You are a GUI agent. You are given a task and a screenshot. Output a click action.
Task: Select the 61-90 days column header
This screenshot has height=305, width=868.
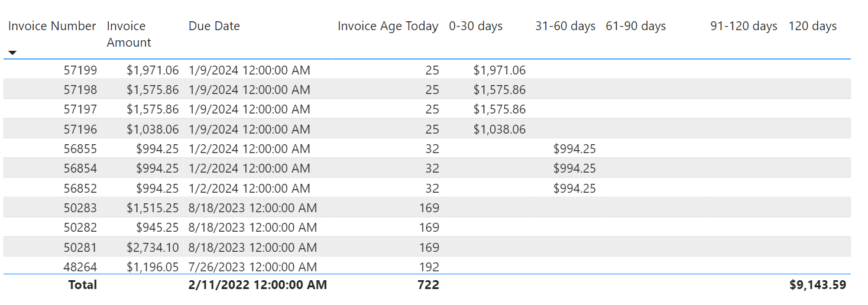click(636, 26)
